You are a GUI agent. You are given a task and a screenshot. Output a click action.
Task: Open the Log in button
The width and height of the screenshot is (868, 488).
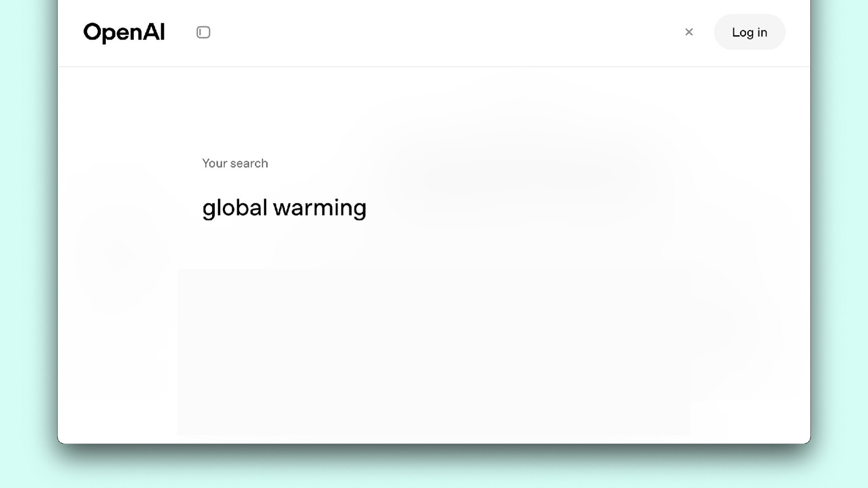click(x=750, y=32)
